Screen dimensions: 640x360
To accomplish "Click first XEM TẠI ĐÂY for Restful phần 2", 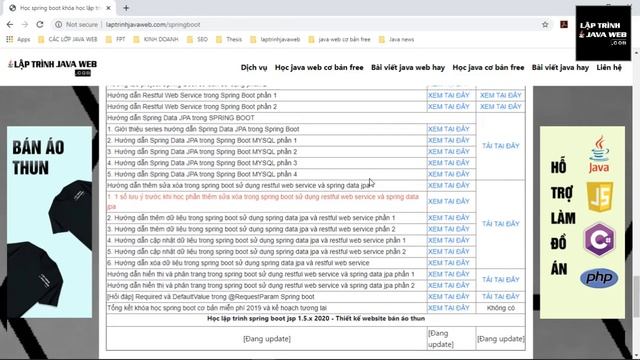I will (x=449, y=107).
